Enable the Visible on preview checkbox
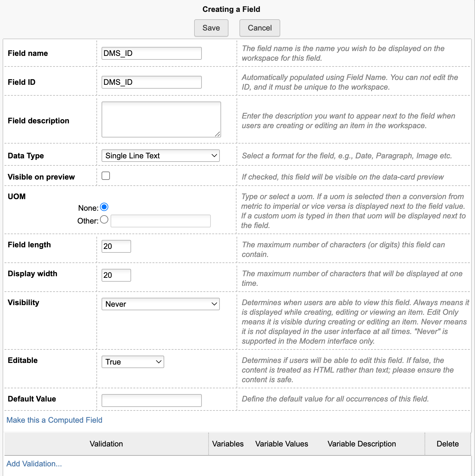475x476 pixels. 106,176
